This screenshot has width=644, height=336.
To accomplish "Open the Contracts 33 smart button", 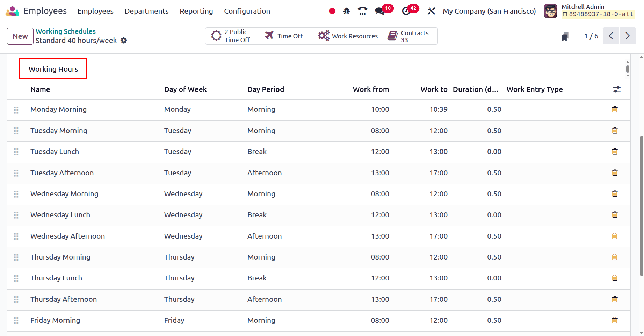I will (410, 36).
